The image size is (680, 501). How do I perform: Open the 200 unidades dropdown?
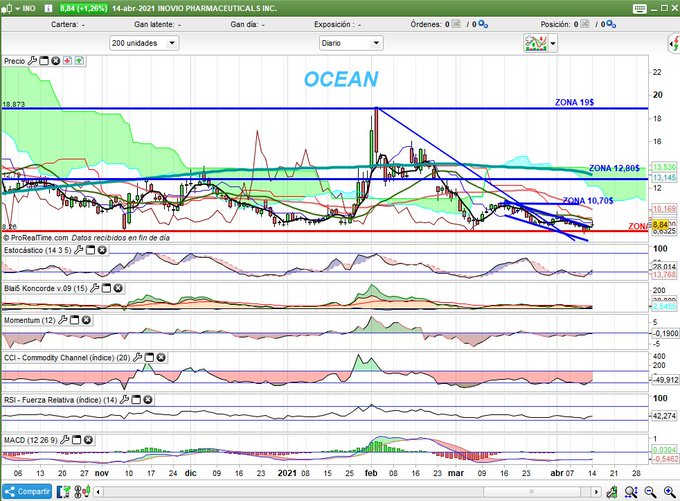point(144,43)
